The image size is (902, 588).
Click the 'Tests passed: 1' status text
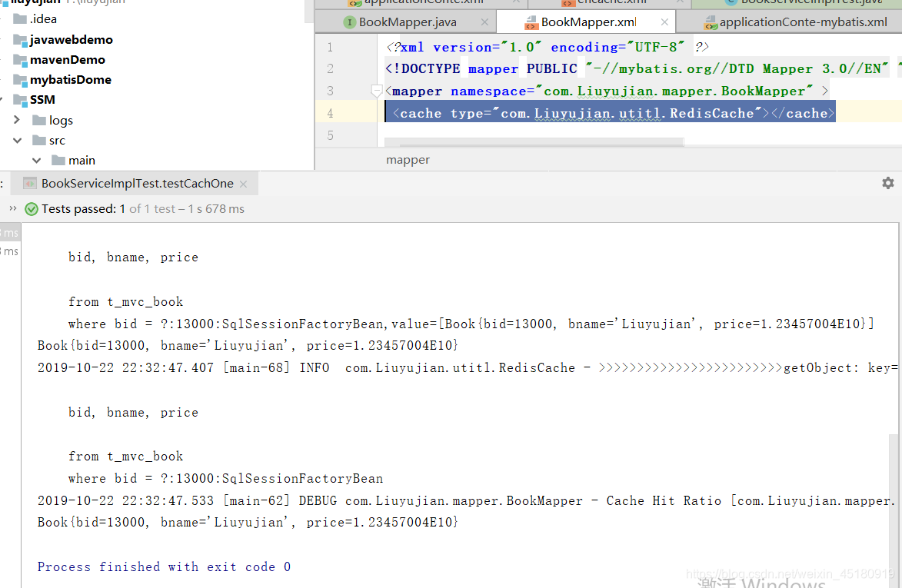[83, 209]
